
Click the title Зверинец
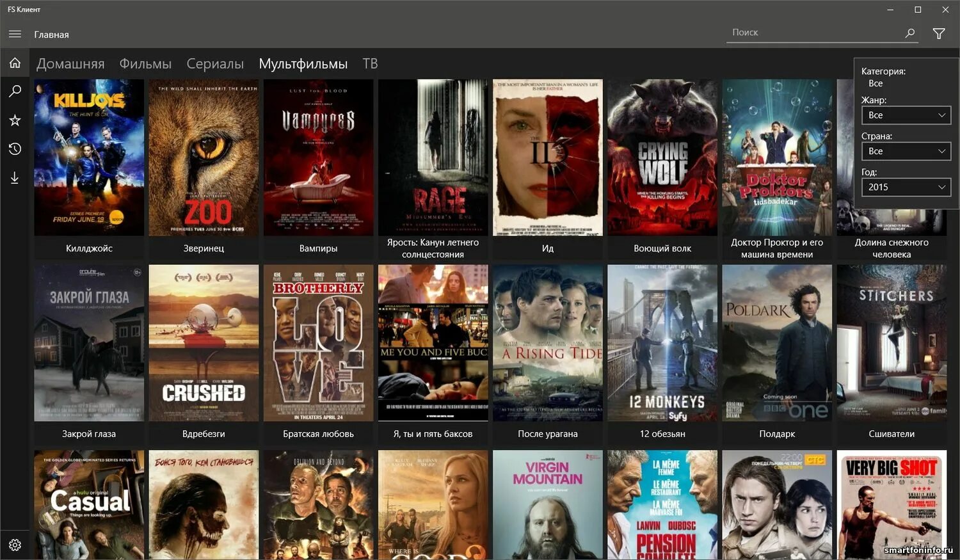click(x=204, y=248)
